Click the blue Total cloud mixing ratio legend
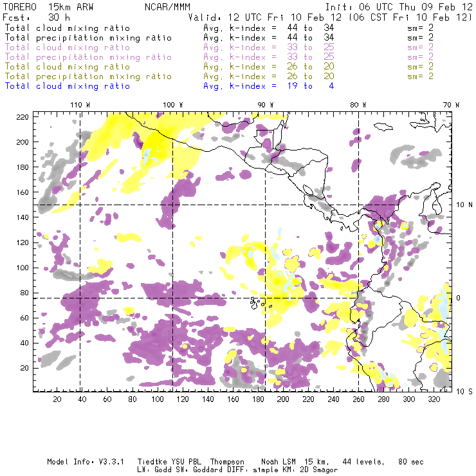 (68, 86)
